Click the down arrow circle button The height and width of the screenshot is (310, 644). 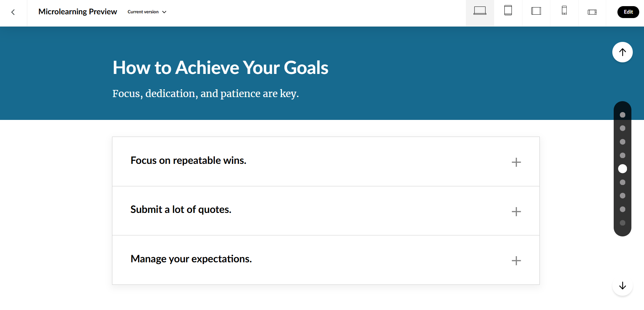[622, 286]
